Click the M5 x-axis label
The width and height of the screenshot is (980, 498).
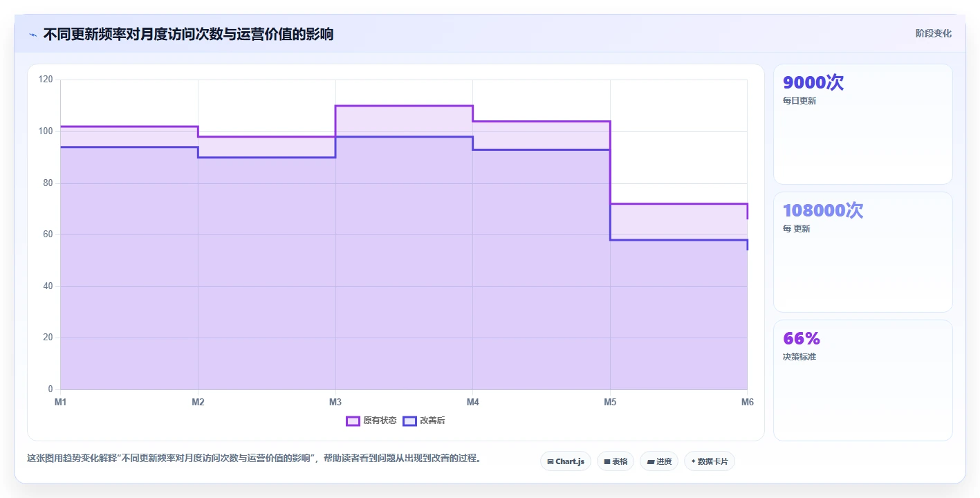610,402
